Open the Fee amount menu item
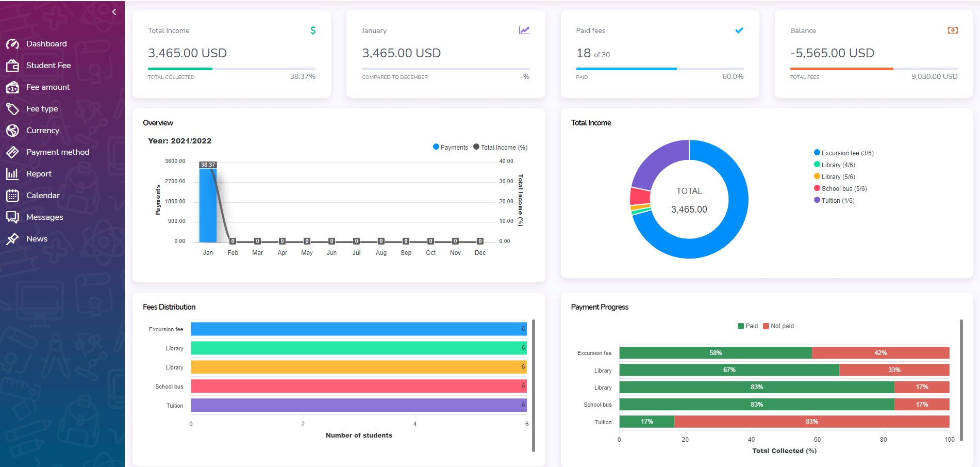The image size is (980, 467). click(x=48, y=87)
